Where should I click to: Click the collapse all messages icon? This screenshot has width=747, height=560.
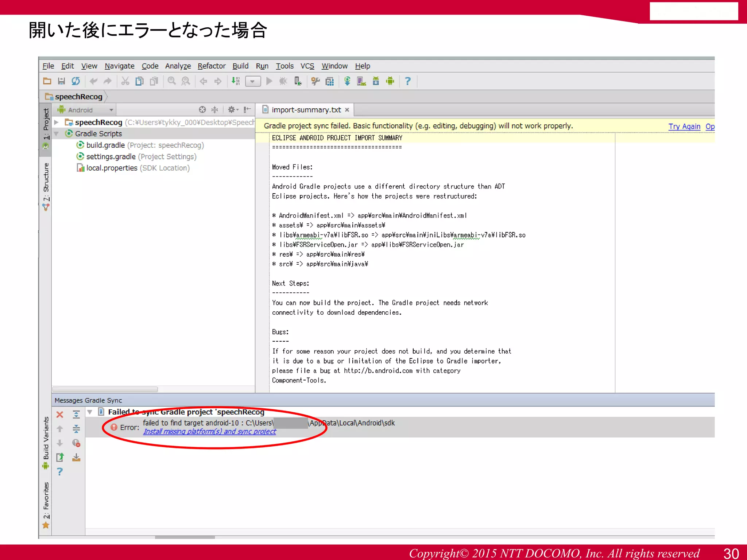tap(76, 429)
